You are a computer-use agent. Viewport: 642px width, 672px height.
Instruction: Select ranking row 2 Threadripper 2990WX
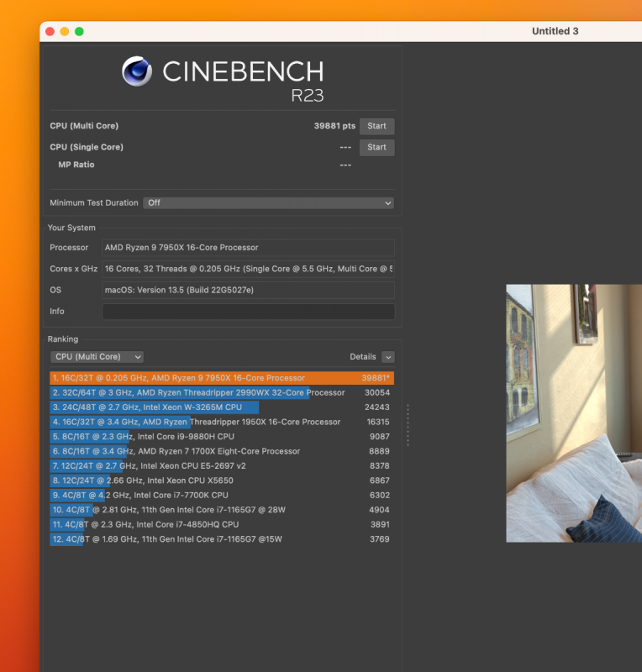point(222,392)
